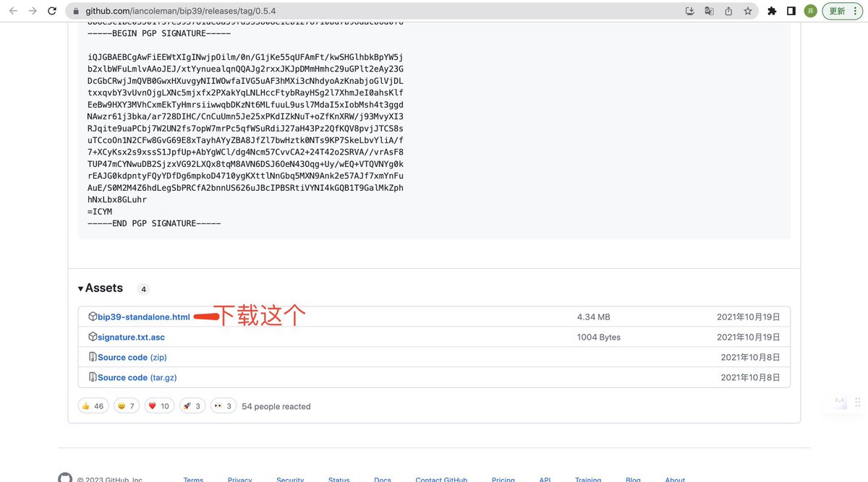Click the zip file icon beside Source code (zip)
The height and width of the screenshot is (482, 868).
93,357
